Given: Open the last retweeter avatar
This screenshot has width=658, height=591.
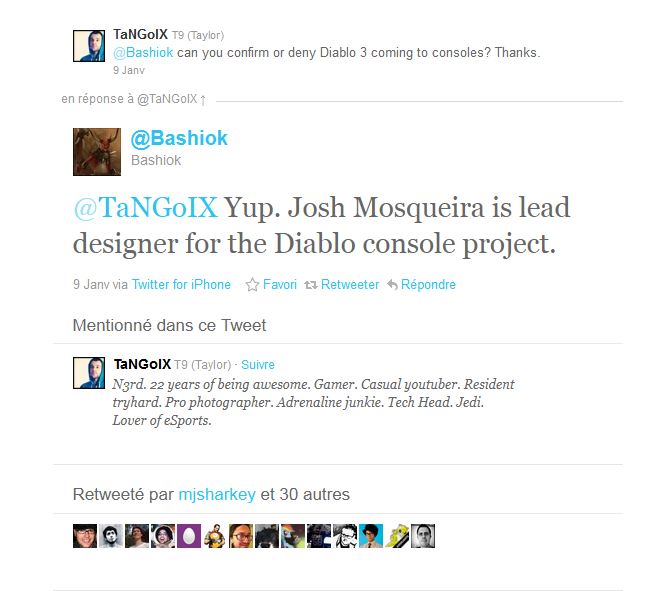Looking at the screenshot, I should point(423,536).
